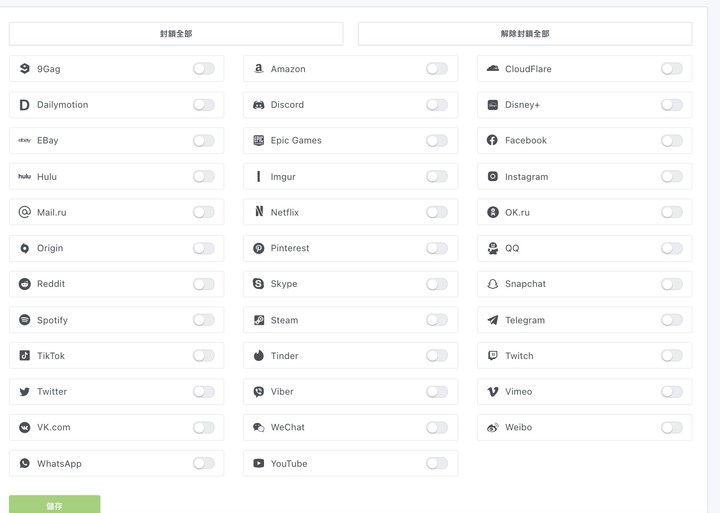Viewport: 720px width, 513px height.
Task: Click the Spotify logo icon
Action: [x=24, y=320]
